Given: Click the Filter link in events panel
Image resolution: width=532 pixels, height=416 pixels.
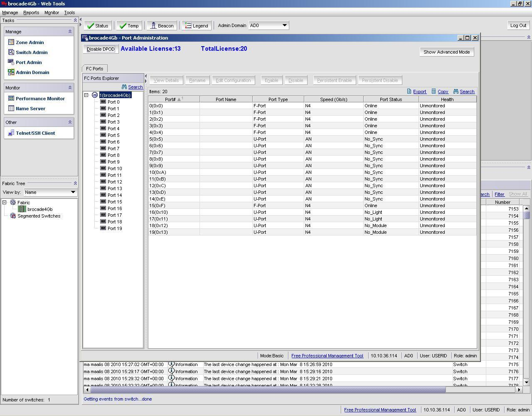Looking at the screenshot, I should pyautogui.click(x=499, y=194).
